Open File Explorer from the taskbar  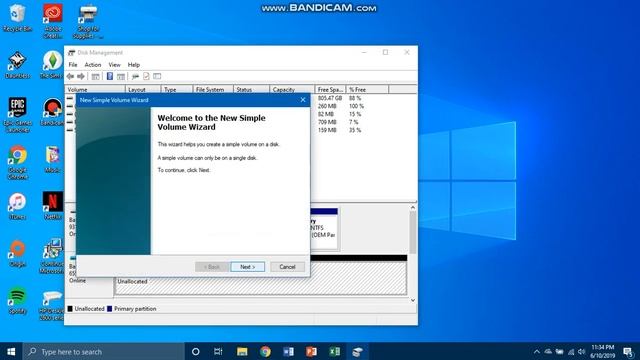(242, 351)
